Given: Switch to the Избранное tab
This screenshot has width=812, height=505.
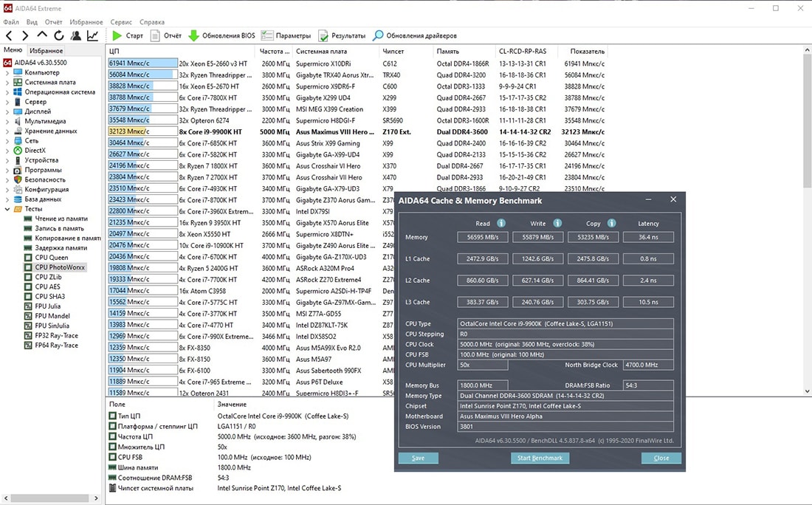Looking at the screenshot, I should (x=47, y=50).
